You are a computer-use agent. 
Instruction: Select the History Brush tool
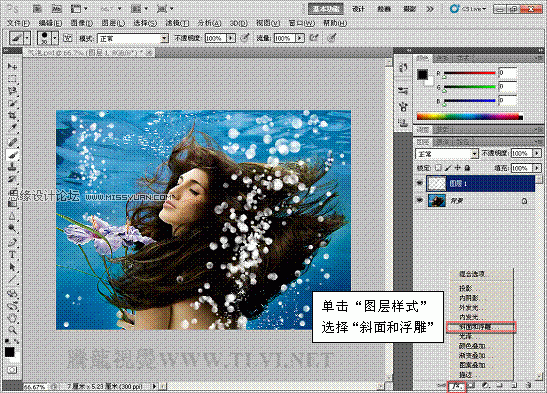pyautogui.click(x=12, y=179)
